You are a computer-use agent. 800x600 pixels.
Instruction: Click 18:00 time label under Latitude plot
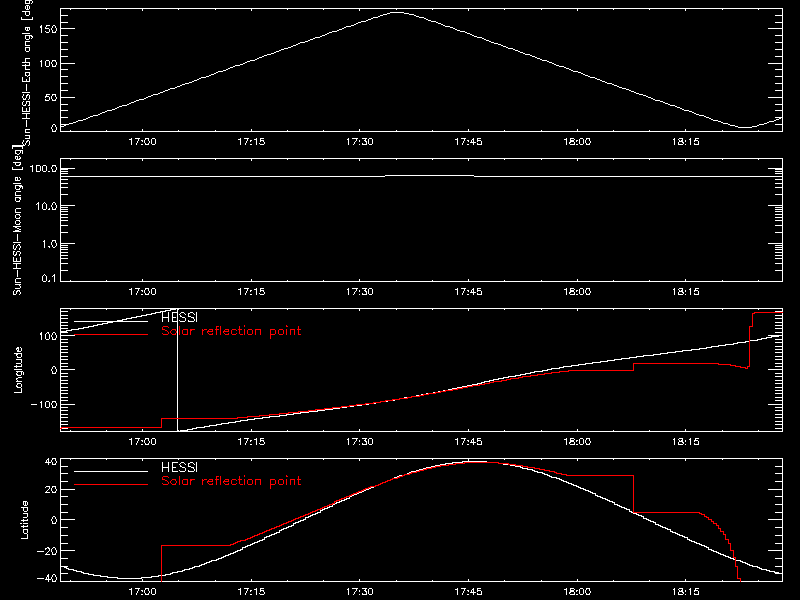click(x=577, y=592)
